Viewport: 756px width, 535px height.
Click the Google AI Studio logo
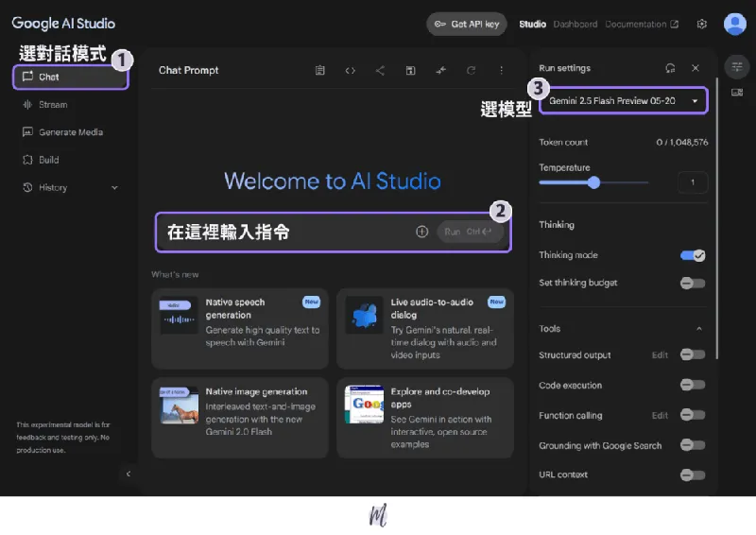click(63, 23)
